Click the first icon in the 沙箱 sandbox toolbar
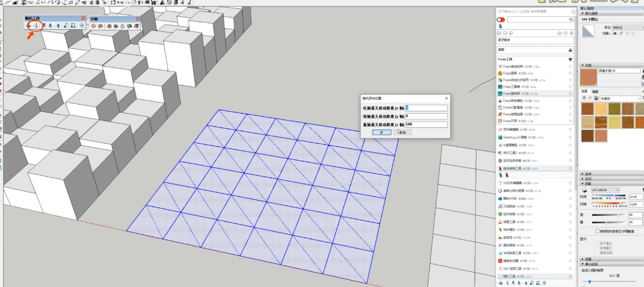 point(94,26)
